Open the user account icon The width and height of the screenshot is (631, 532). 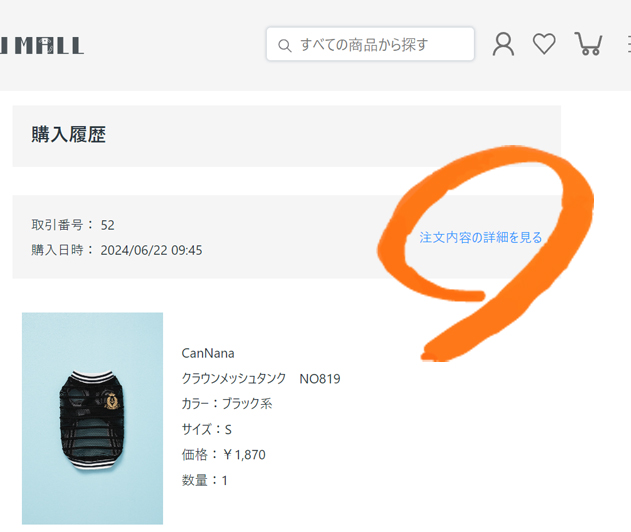(x=503, y=44)
